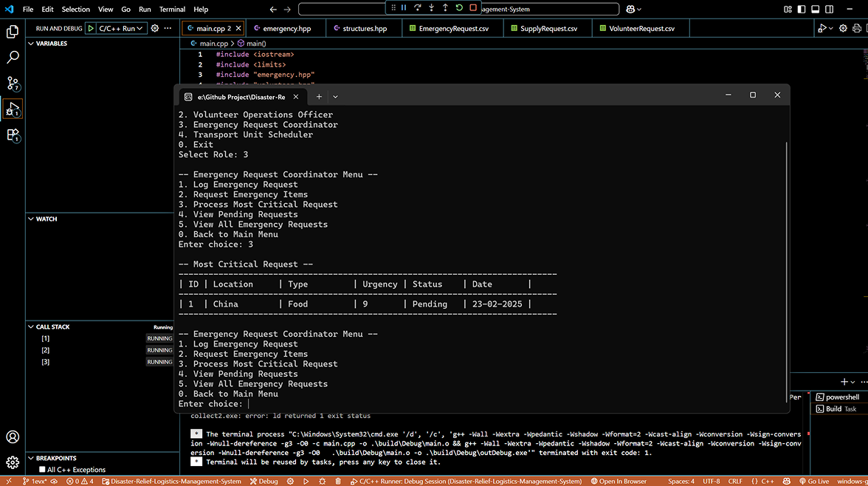Click Go Live in status bar
Screen dimensions: 868x486
tap(813, 481)
